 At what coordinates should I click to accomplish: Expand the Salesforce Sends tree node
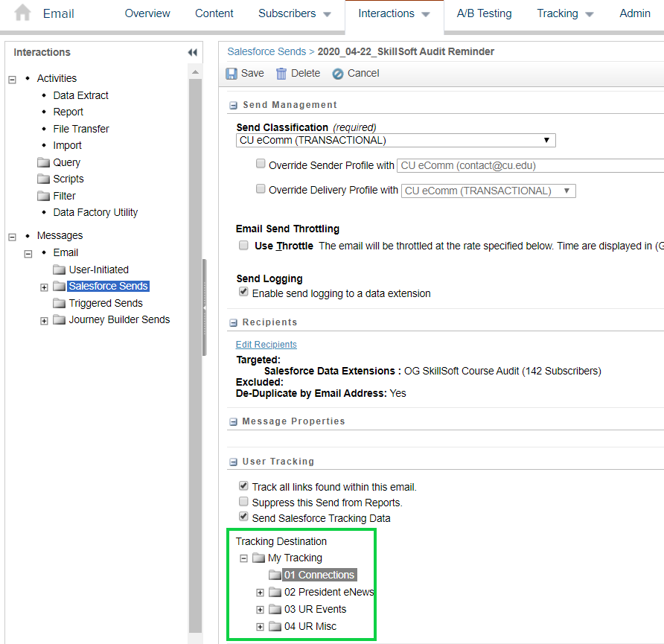[44, 287]
